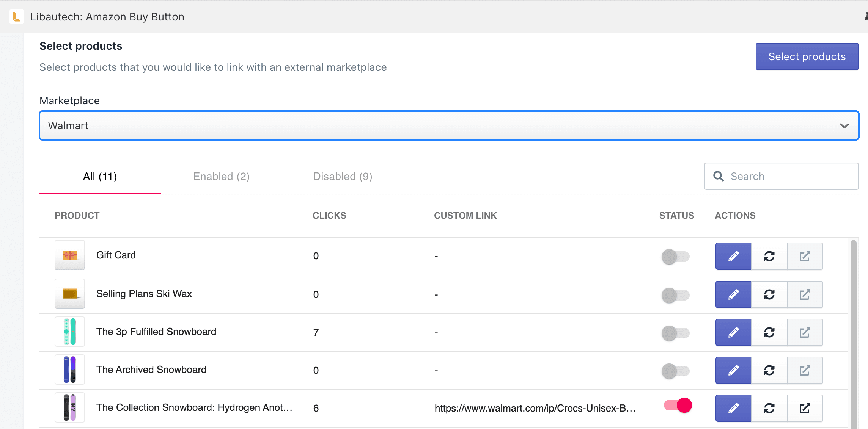Select the Selling Plans Ski Wax name
Screen dimensions: 868x429
tap(144, 294)
